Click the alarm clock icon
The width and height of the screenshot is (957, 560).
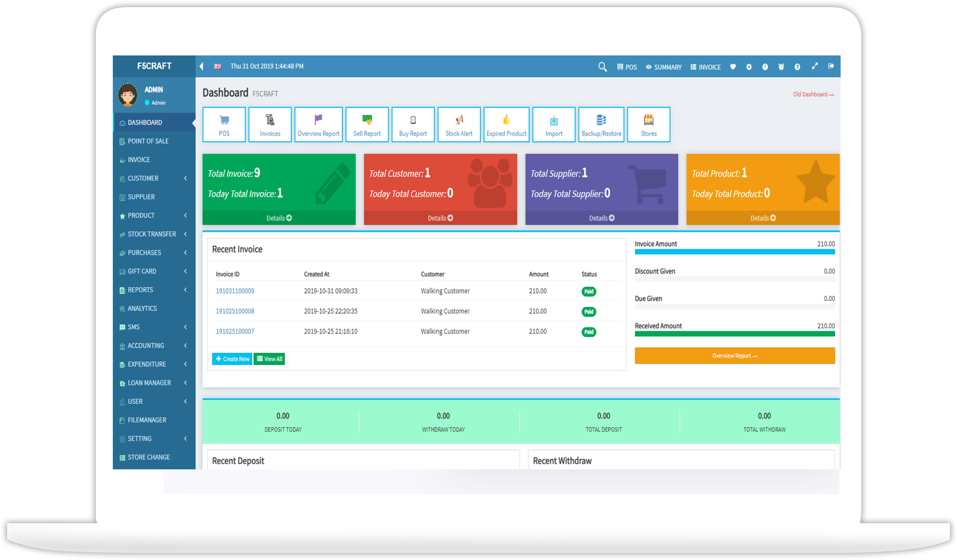click(x=781, y=67)
